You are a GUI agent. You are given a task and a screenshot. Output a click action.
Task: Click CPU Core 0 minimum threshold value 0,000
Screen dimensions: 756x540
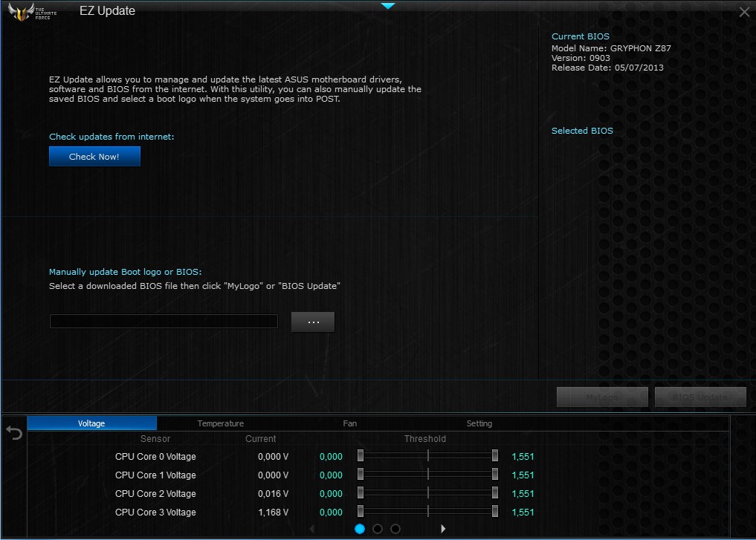331,457
